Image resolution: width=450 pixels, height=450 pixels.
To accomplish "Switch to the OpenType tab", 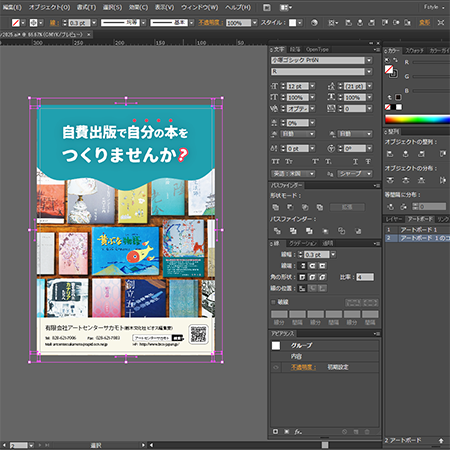I will [317, 50].
